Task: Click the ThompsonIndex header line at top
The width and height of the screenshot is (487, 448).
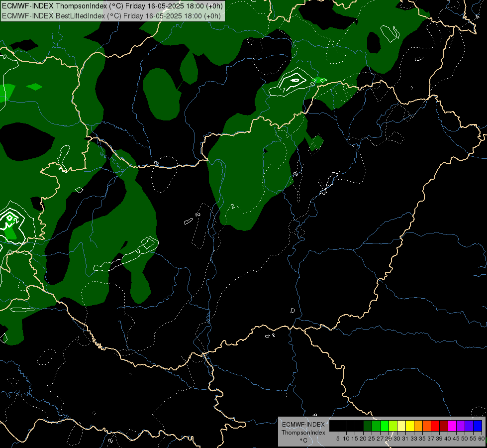Action: [x=112, y=6]
